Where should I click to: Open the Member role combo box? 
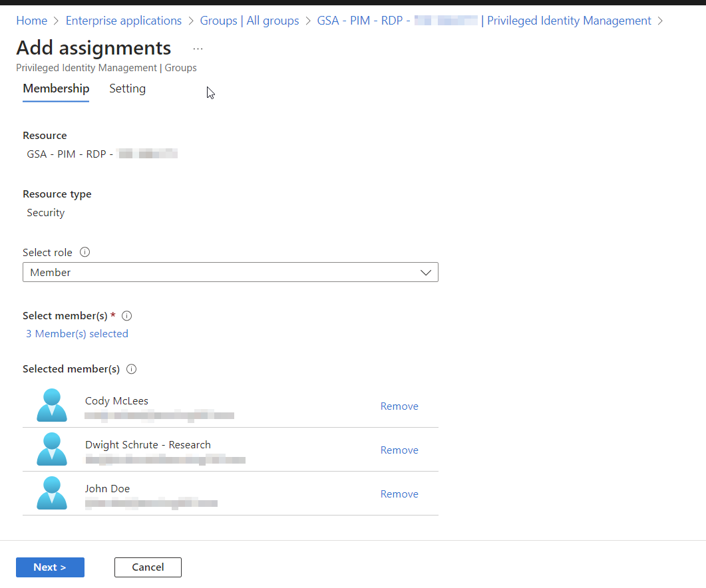click(230, 273)
